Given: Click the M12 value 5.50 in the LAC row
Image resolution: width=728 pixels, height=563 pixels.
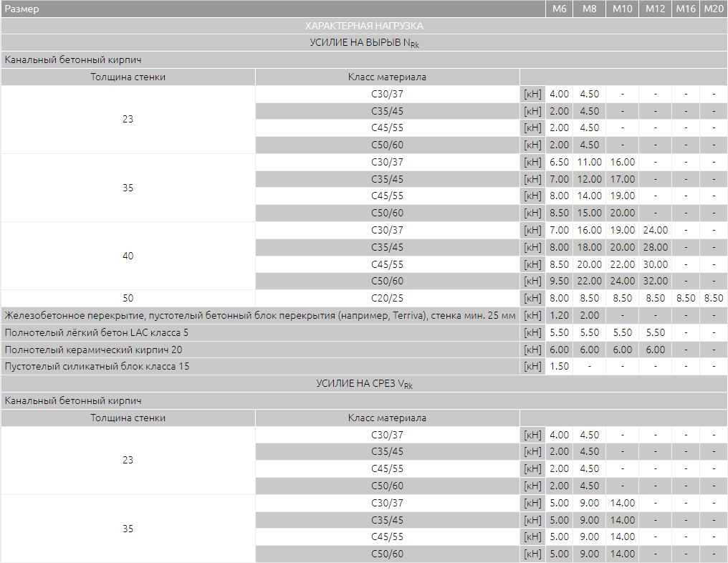Looking at the screenshot, I should pyautogui.click(x=655, y=333).
